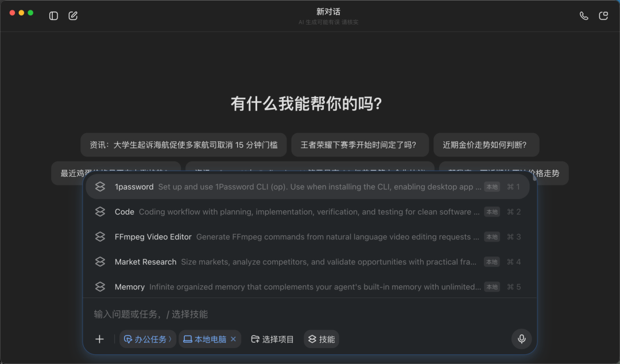This screenshot has width=620, height=364.
Task: Click the FFmpeg description text
Action: pos(338,237)
